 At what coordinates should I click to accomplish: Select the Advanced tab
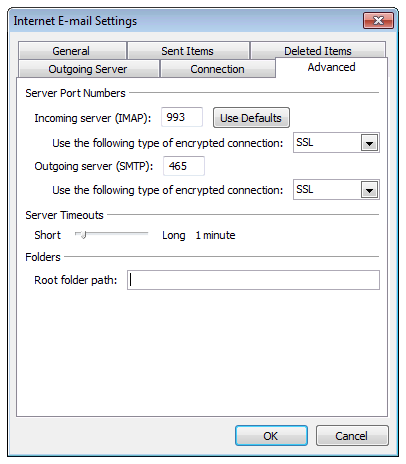[331, 67]
